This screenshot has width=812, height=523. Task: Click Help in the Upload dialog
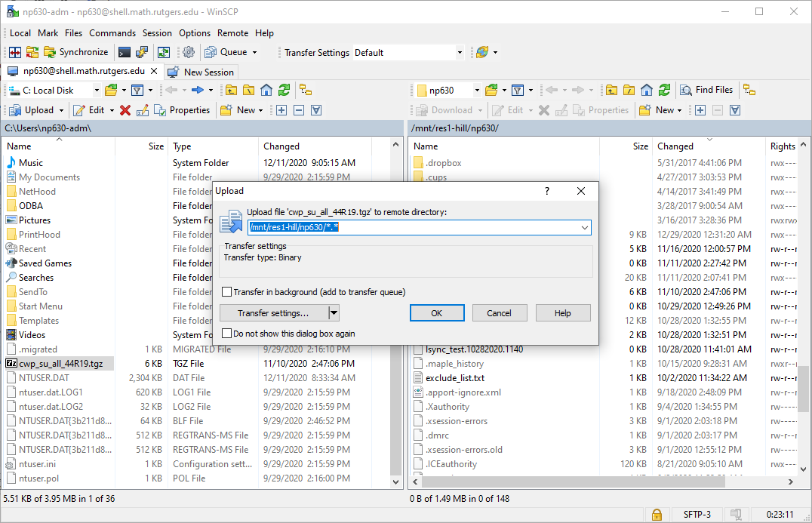click(x=563, y=313)
